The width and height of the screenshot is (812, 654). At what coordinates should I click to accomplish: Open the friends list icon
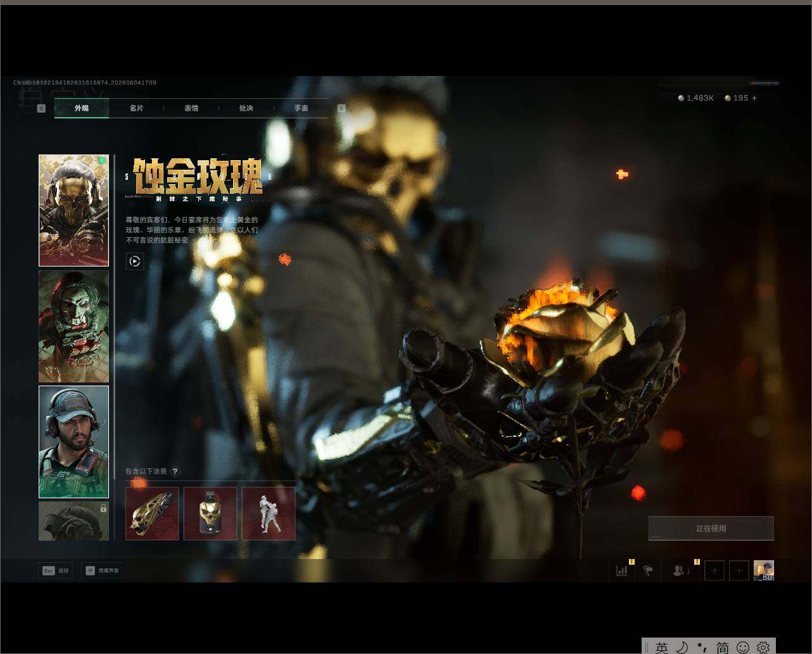[681, 570]
